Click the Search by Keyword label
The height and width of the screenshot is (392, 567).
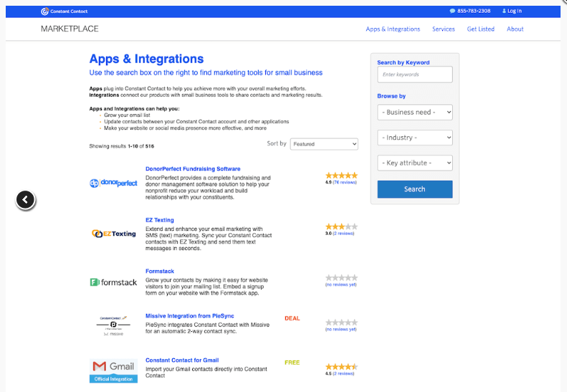click(403, 62)
